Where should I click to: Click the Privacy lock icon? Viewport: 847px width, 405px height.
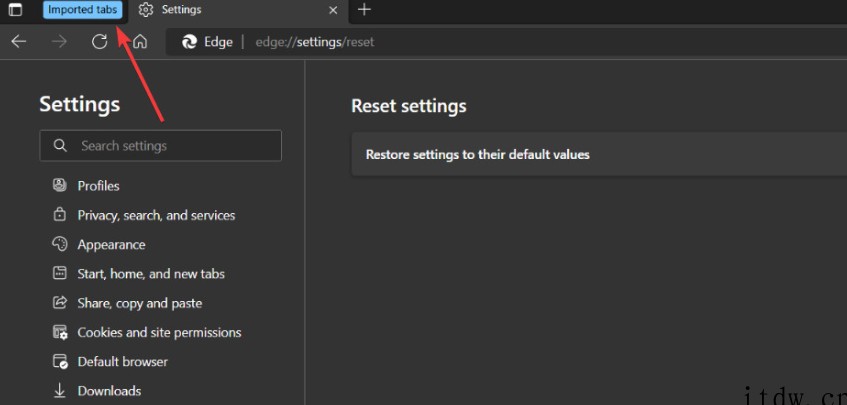tap(59, 215)
